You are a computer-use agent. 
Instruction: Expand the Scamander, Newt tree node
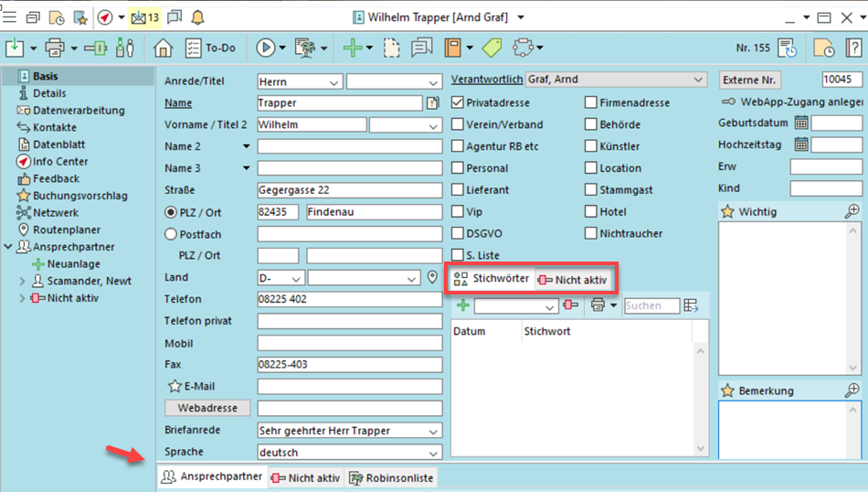[23, 281]
